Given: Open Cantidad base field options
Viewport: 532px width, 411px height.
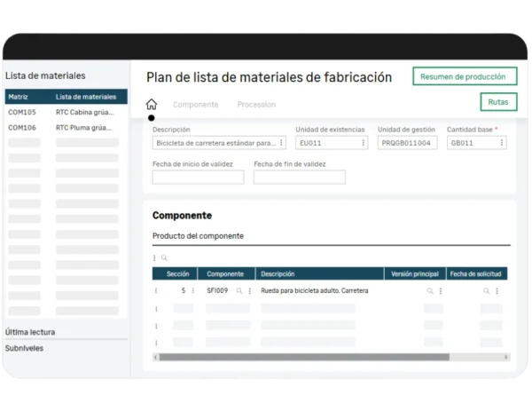Looking at the screenshot, I should point(502,143).
